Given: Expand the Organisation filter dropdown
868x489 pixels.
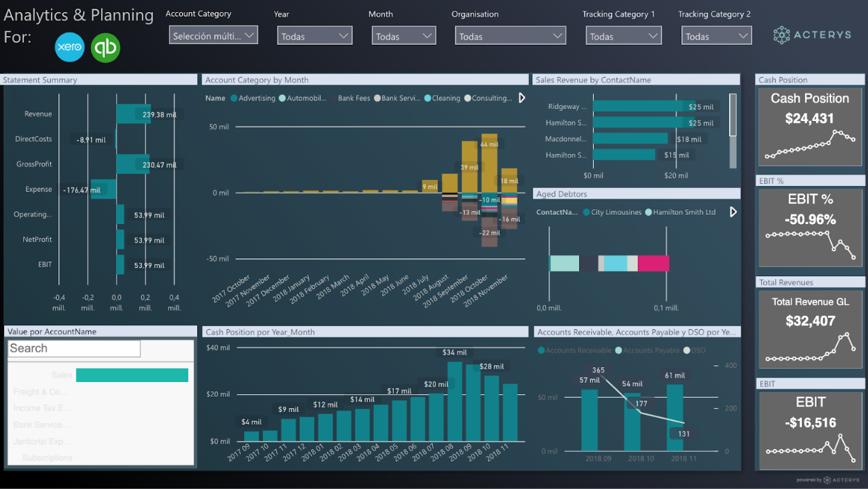Looking at the screenshot, I should click(x=510, y=36).
